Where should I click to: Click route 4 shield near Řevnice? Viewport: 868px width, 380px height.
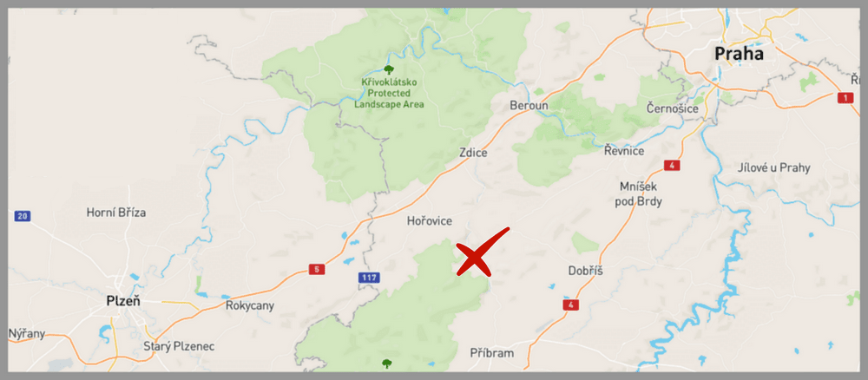672,166
